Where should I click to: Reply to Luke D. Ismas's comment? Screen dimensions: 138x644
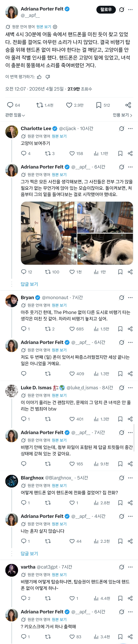coord(24,419)
